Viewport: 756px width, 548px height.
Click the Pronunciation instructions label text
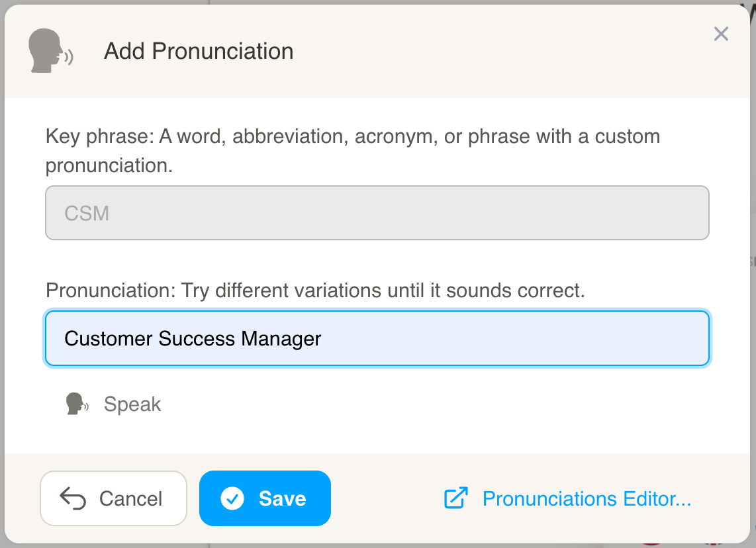(315, 291)
